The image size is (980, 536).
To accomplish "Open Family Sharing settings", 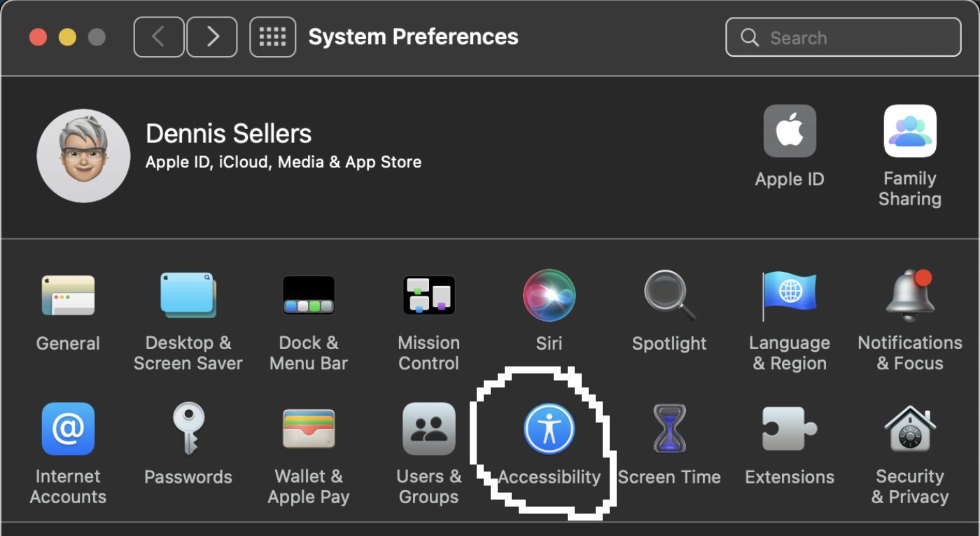I will (910, 132).
